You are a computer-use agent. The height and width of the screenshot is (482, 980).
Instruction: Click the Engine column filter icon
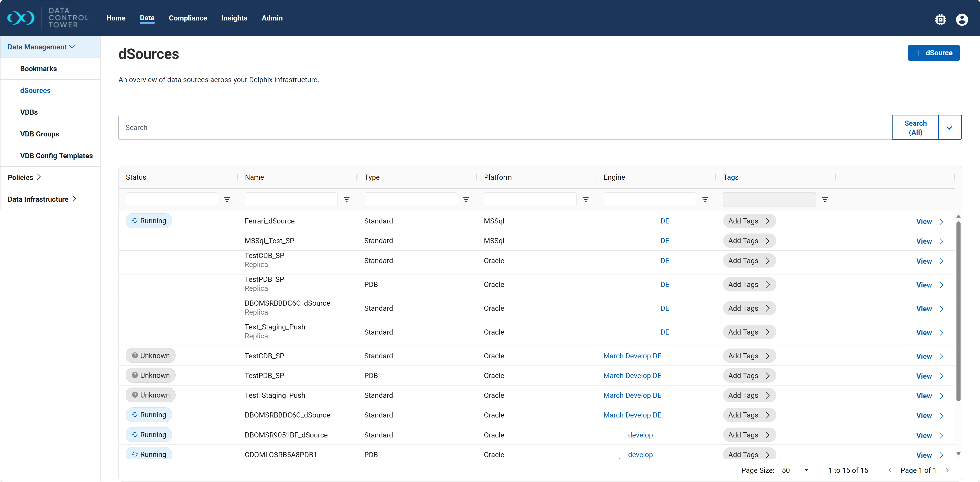point(705,199)
